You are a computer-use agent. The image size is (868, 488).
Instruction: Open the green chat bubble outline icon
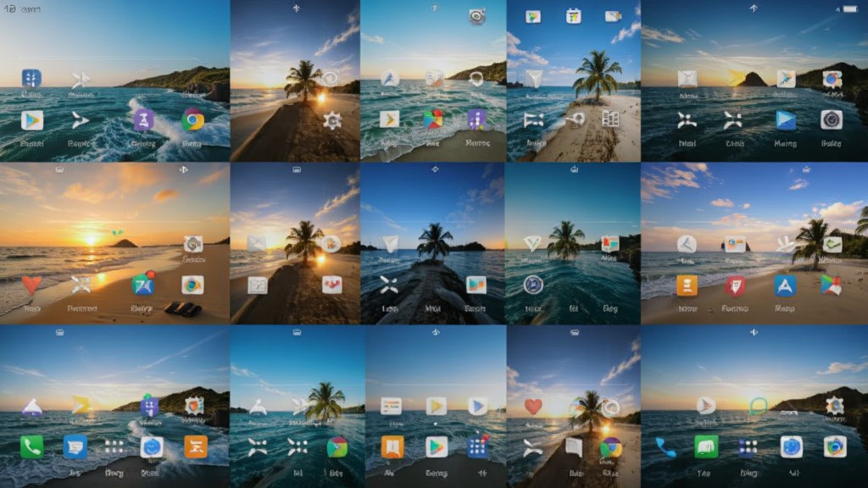tap(758, 407)
